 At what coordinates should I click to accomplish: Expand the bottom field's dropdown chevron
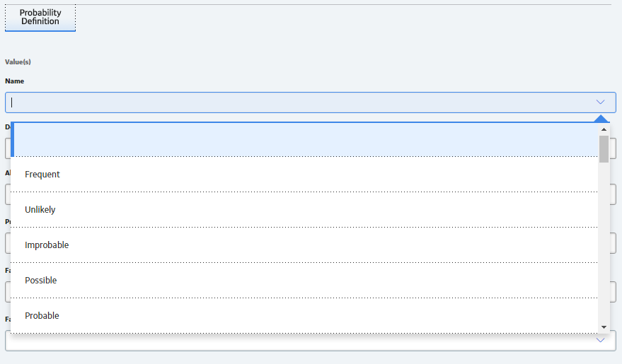tap(600, 340)
